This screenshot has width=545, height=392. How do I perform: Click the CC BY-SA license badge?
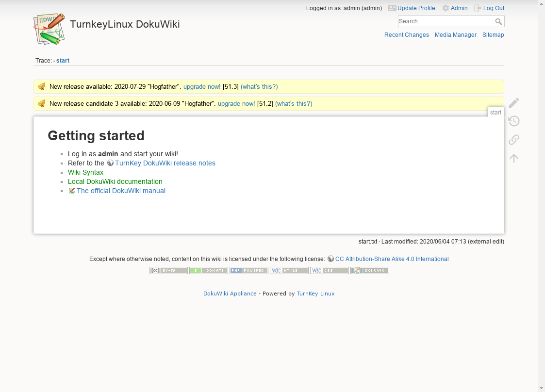click(x=168, y=271)
